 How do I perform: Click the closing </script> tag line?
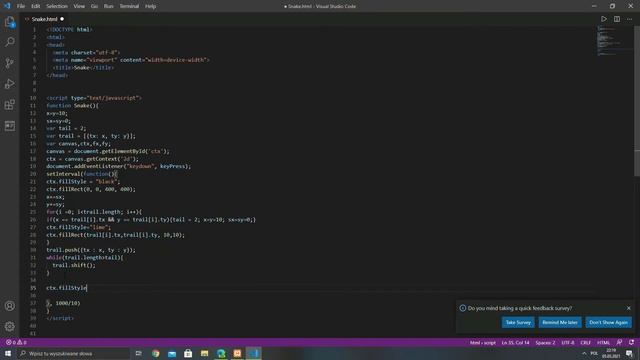tap(60, 318)
